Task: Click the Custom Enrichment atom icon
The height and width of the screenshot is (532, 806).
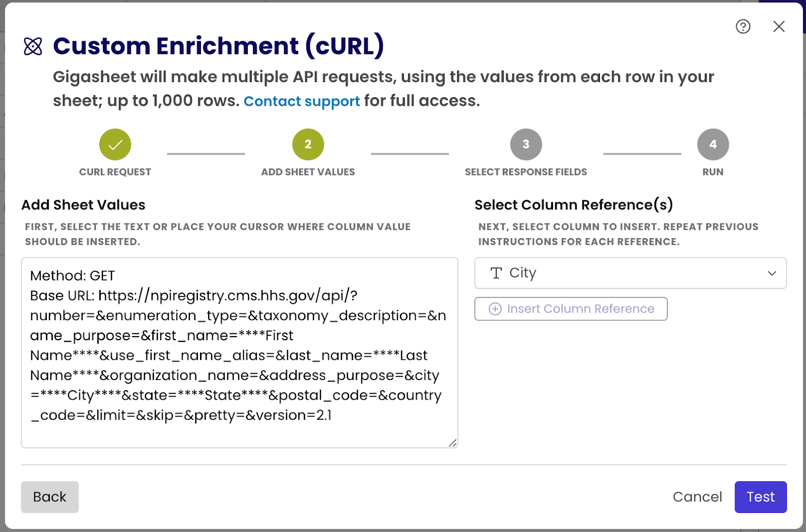Action: 32,47
